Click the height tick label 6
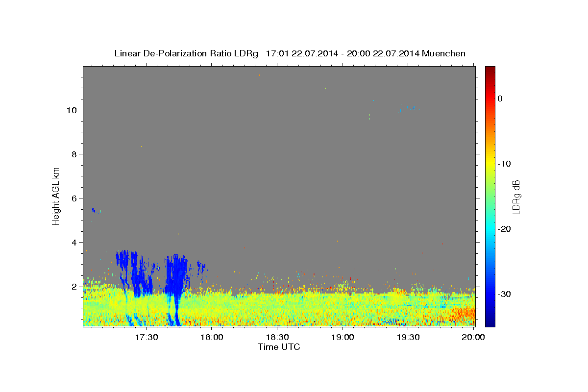Viewport: 588px width, 392px height. (x=74, y=198)
